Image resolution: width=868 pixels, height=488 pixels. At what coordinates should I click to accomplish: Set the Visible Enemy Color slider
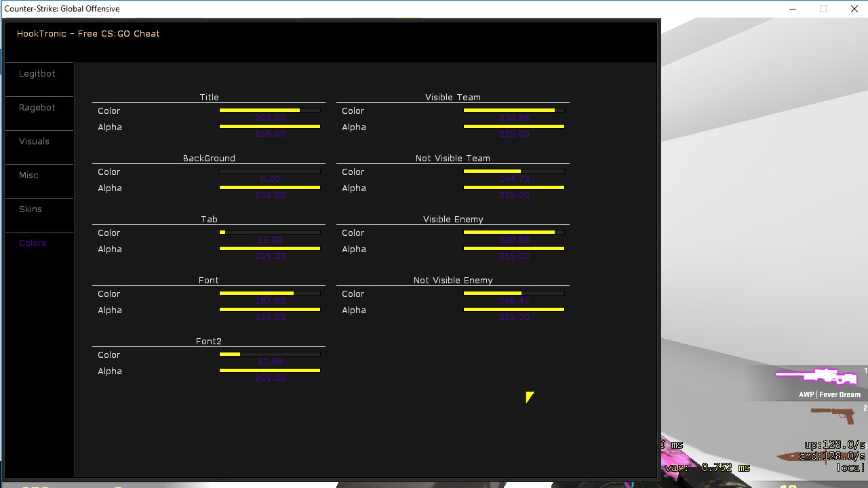pyautogui.click(x=514, y=232)
